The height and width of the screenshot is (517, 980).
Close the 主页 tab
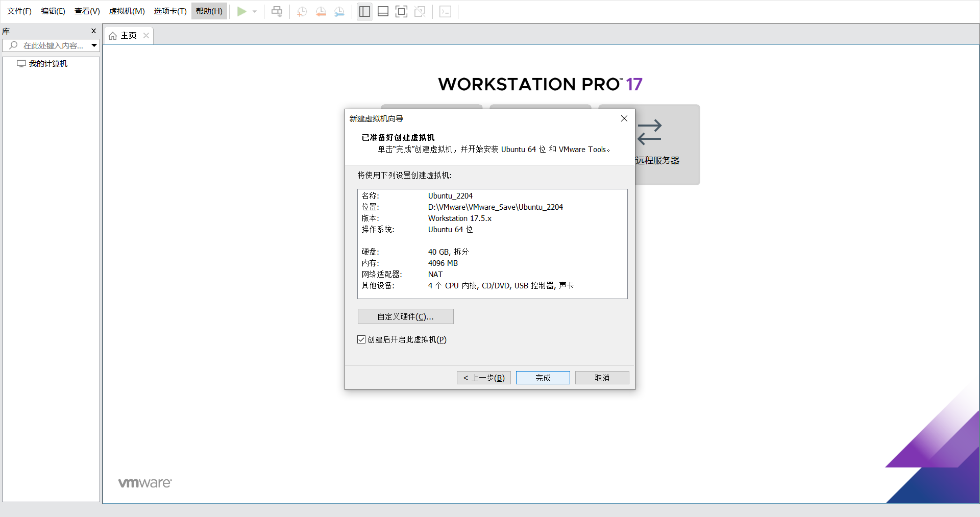point(146,36)
